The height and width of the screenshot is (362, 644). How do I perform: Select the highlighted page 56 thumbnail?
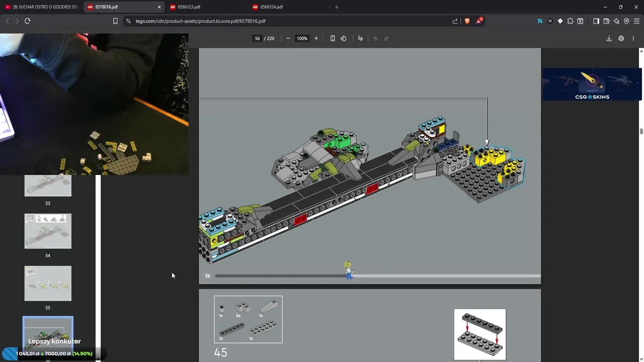click(x=48, y=334)
